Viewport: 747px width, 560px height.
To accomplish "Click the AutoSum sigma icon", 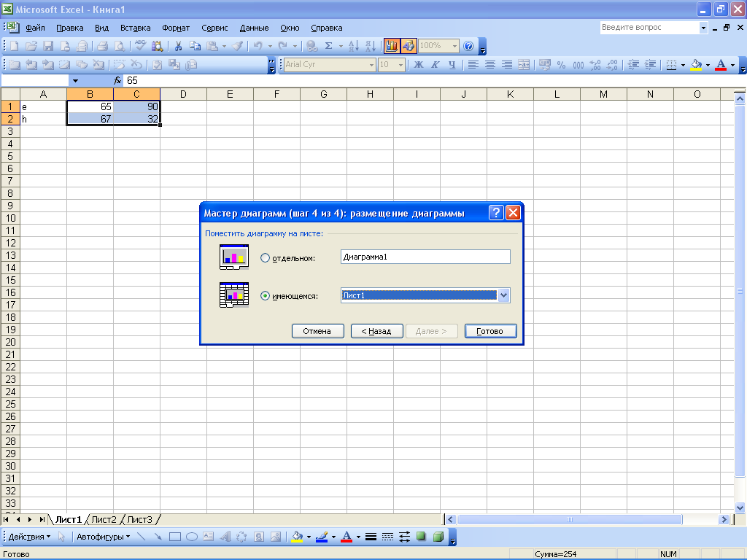I will coord(329,46).
